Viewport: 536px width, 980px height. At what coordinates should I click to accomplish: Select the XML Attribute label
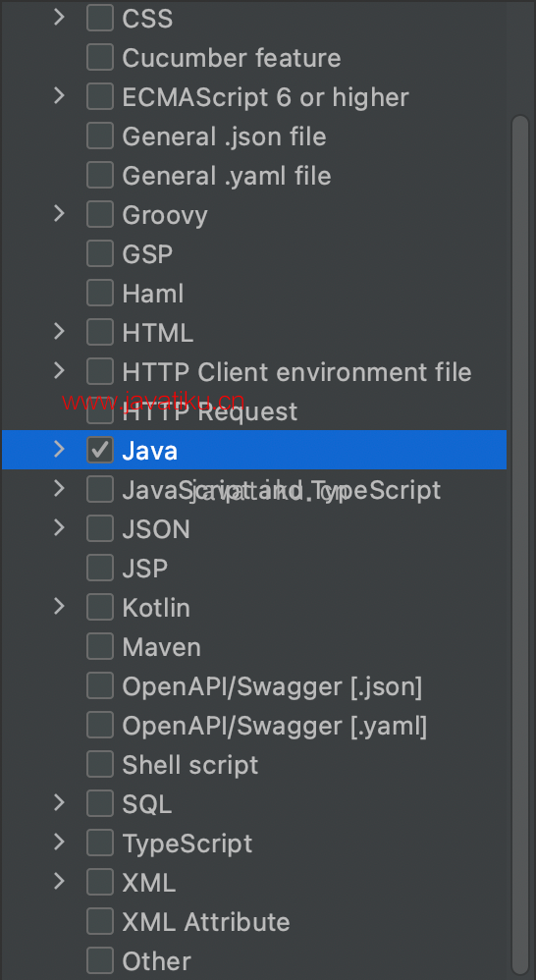coord(206,922)
